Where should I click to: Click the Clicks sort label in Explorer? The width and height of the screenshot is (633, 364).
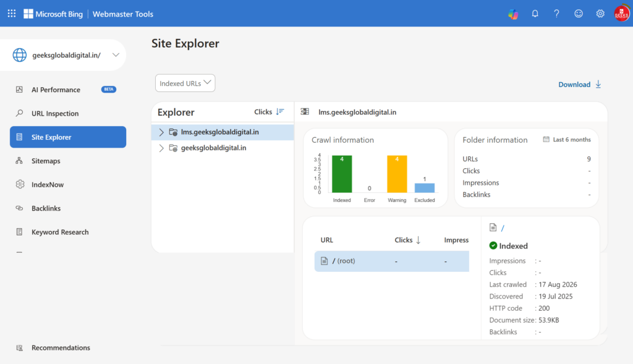click(x=263, y=112)
